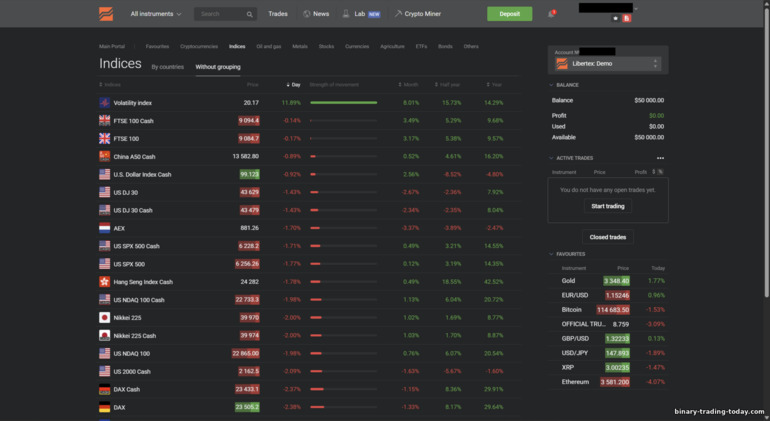Click the Hang Seng Index Cash flag icon

[105, 281]
